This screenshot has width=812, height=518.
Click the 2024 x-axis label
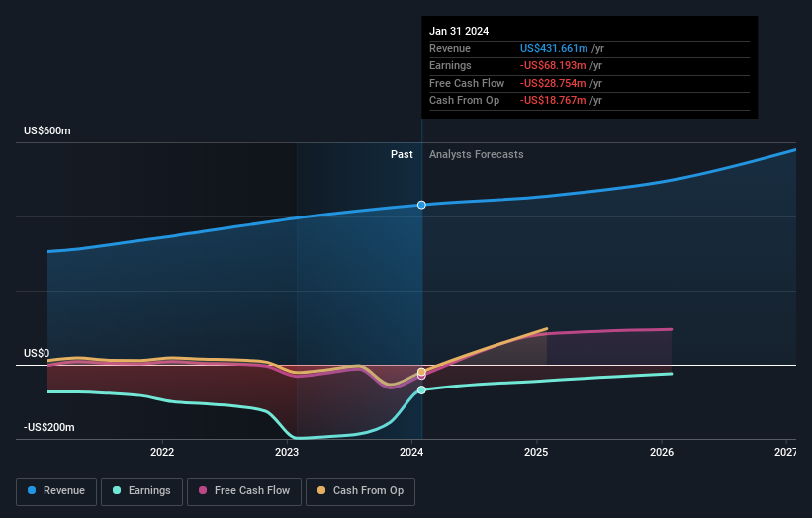(411, 452)
